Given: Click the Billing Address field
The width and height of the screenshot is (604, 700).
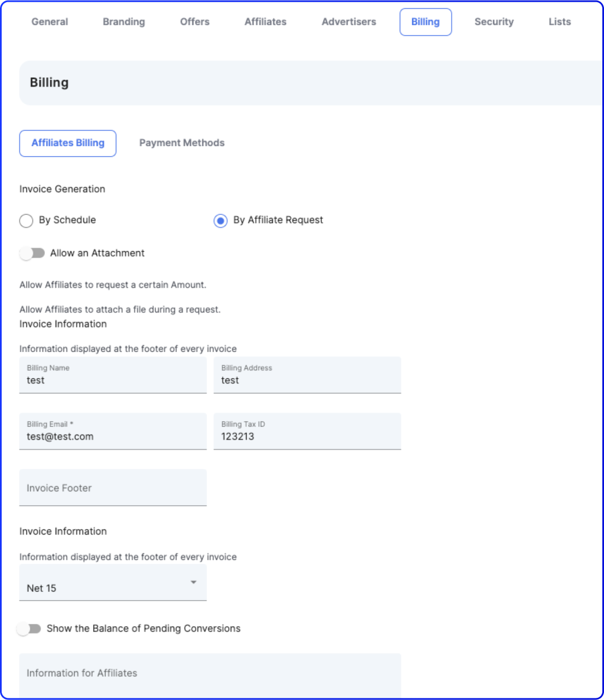Looking at the screenshot, I should pos(307,380).
